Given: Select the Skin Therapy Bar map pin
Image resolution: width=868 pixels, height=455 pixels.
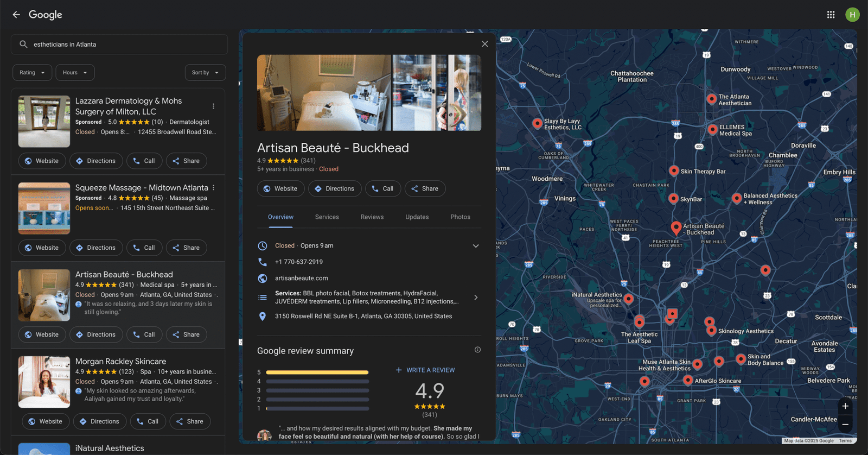Looking at the screenshot, I should click(x=674, y=170).
